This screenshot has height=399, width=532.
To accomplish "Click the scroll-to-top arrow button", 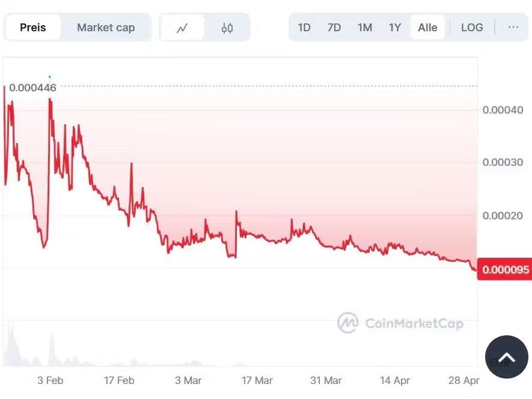I will point(506,357).
